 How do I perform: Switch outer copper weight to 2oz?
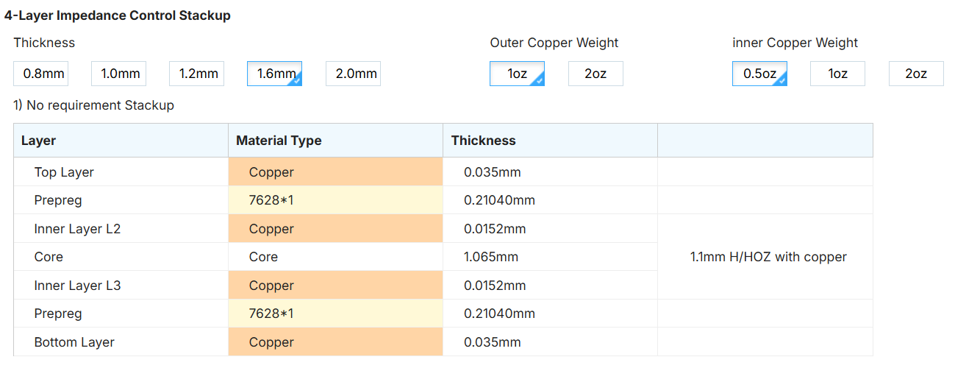click(x=595, y=74)
